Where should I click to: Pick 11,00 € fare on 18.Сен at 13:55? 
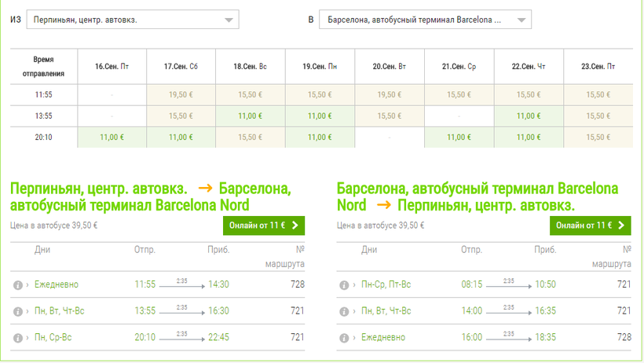pos(250,115)
